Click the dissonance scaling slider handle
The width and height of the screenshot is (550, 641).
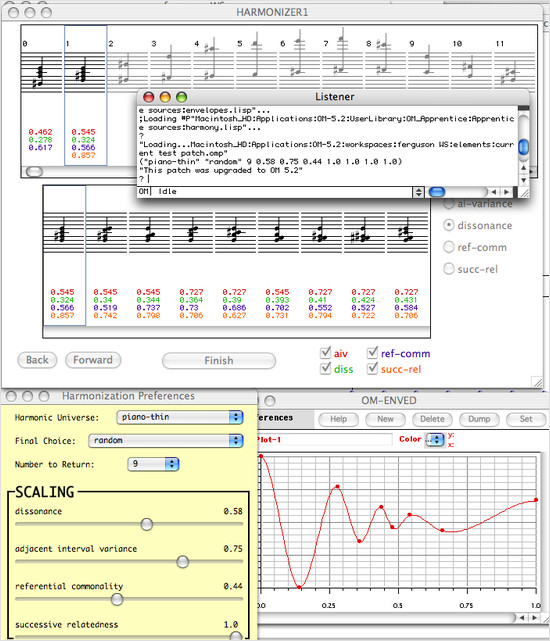tap(147, 524)
